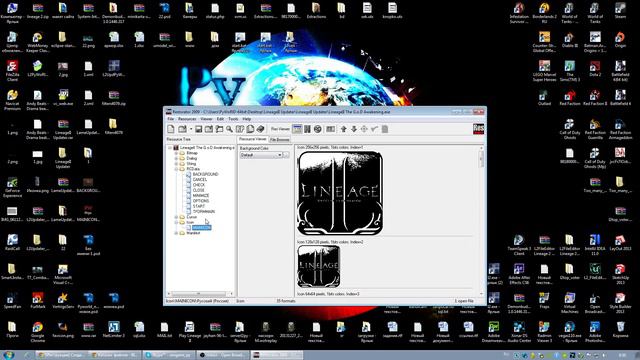
Task: Click the Save As toolbar icon
Action: click(x=209, y=129)
